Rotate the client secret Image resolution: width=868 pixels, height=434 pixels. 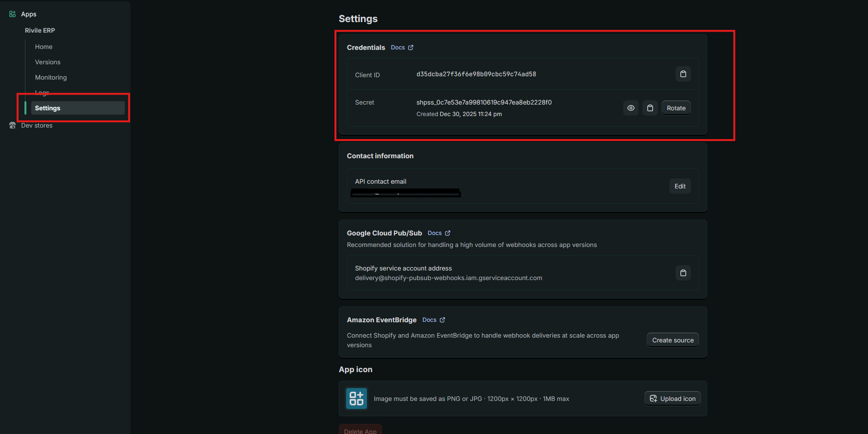point(676,108)
